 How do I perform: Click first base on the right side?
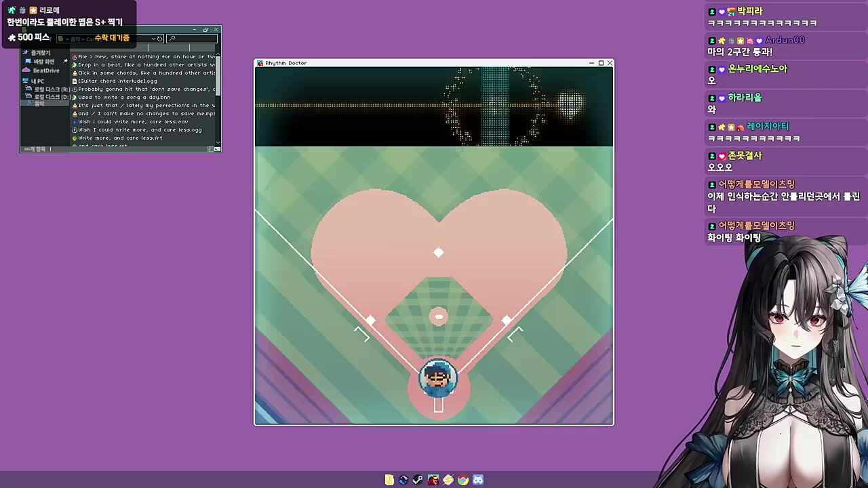coord(507,320)
